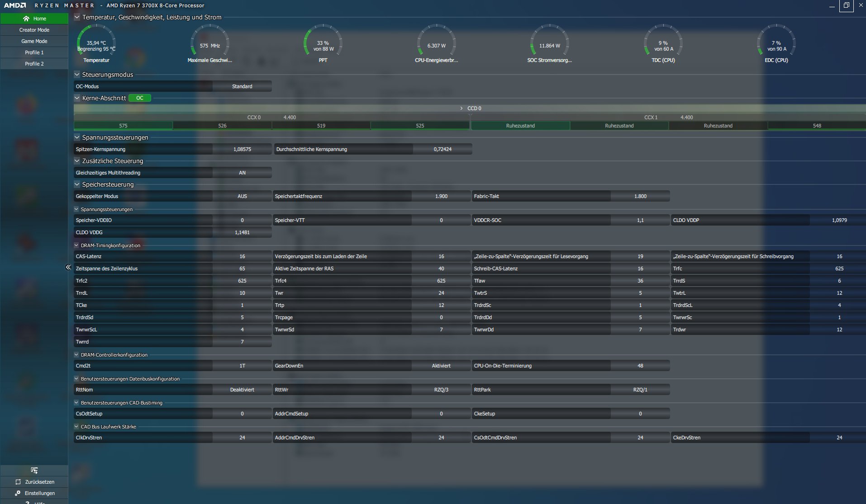Click the Durchschnittliche Kernspannung value 0,72424
Image resolution: width=866 pixels, height=504 pixels.
(x=443, y=149)
